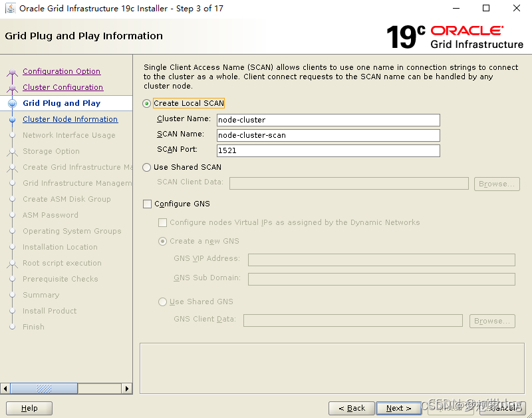Screen dimensions: 532x418
Task: Click the Cluster Name input field
Action: (329, 120)
